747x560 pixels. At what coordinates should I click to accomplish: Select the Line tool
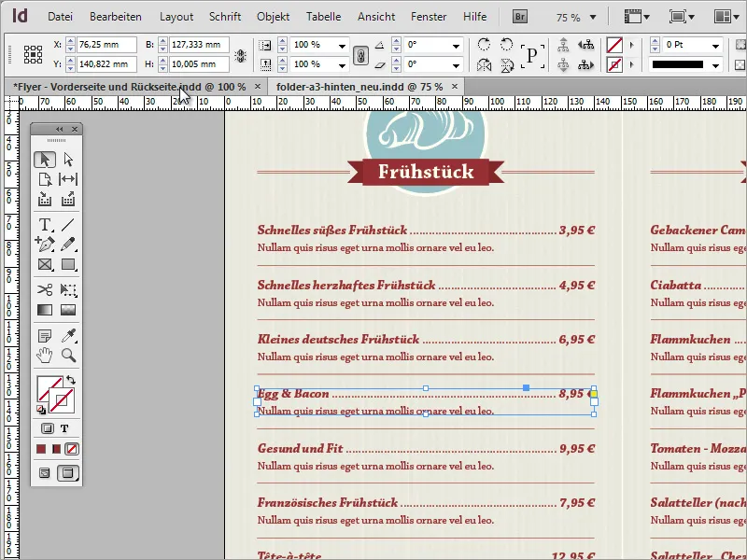click(68, 224)
